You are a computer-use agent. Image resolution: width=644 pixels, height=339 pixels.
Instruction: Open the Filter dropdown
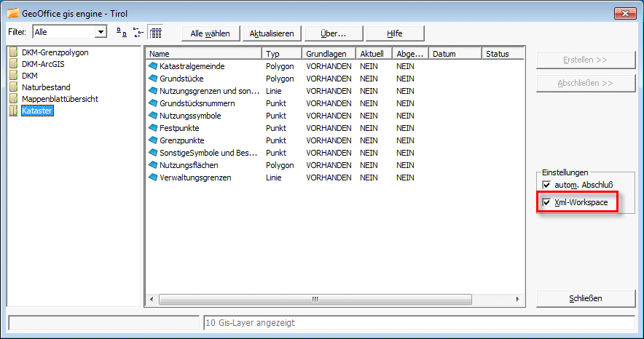coord(101,32)
